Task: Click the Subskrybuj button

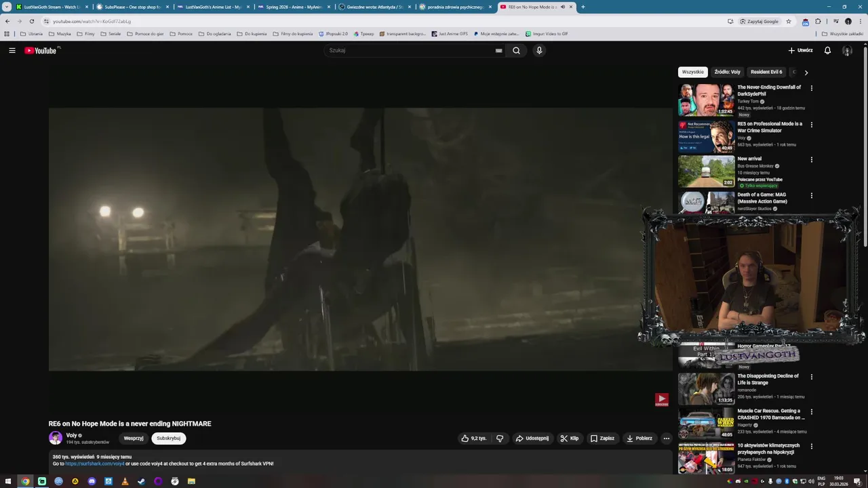Action: pos(169,439)
